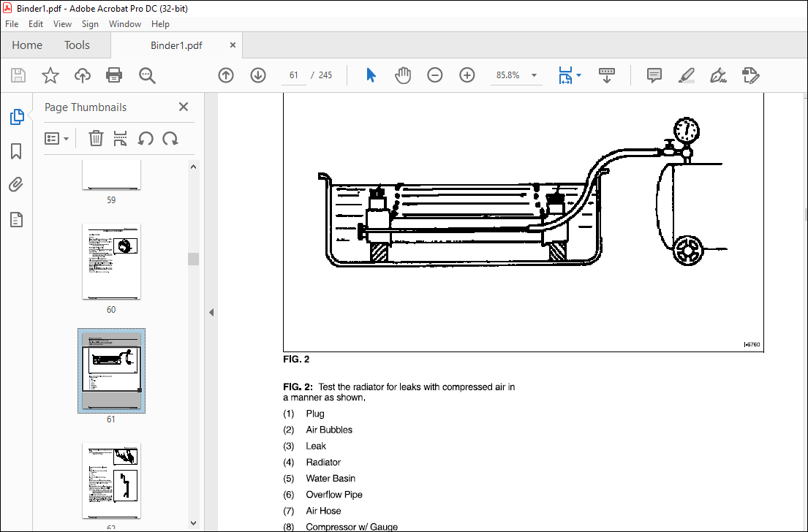This screenshot has width=808, height=532.
Task: Collapse the navigation pane arrow
Action: pyautogui.click(x=211, y=312)
